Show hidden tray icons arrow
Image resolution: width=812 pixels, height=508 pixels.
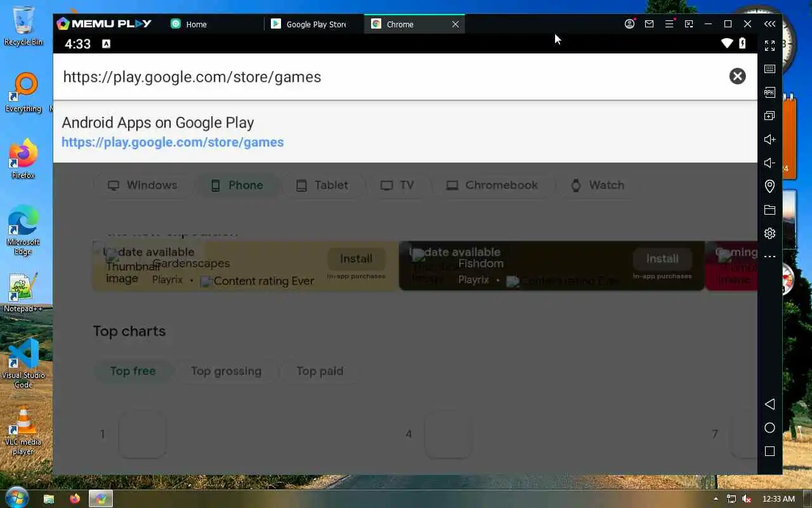tap(716, 498)
